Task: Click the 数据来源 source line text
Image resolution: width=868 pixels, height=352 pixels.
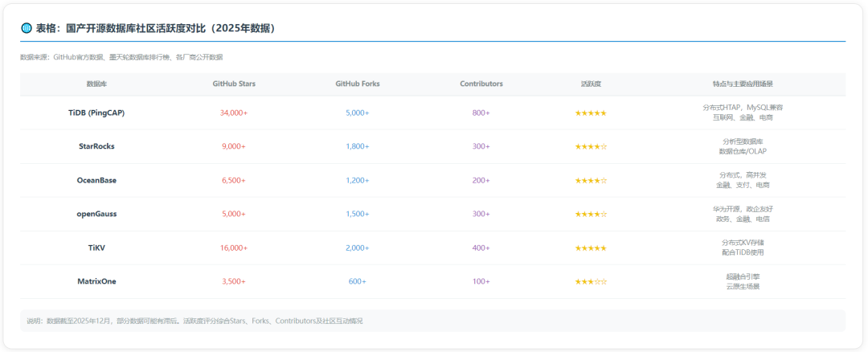Action: click(121, 57)
